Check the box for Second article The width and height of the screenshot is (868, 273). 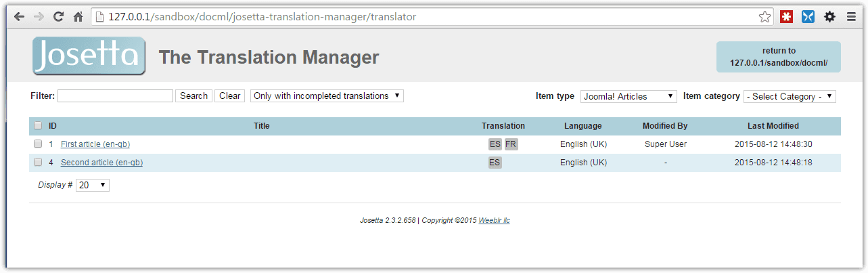pyautogui.click(x=38, y=162)
